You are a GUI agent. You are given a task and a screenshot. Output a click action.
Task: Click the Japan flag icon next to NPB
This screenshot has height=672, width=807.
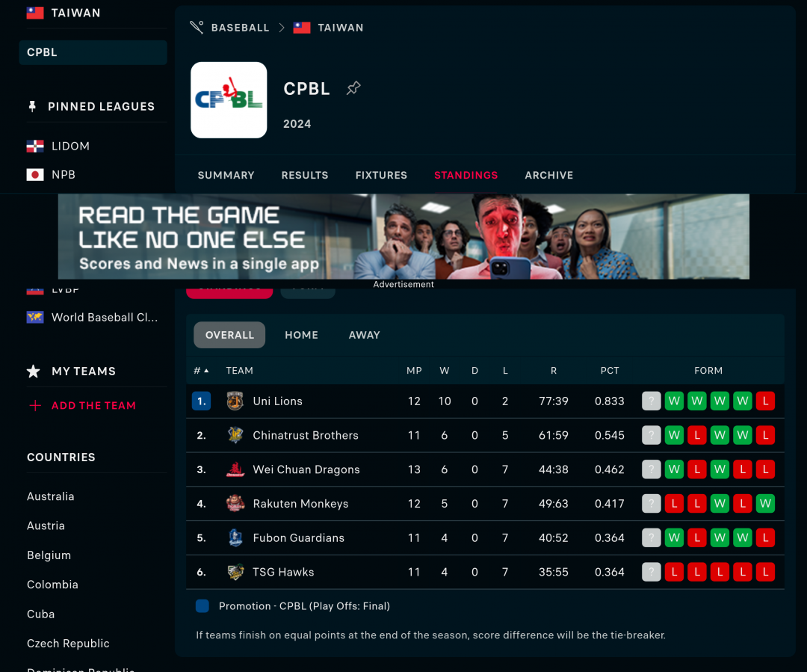[x=35, y=175]
